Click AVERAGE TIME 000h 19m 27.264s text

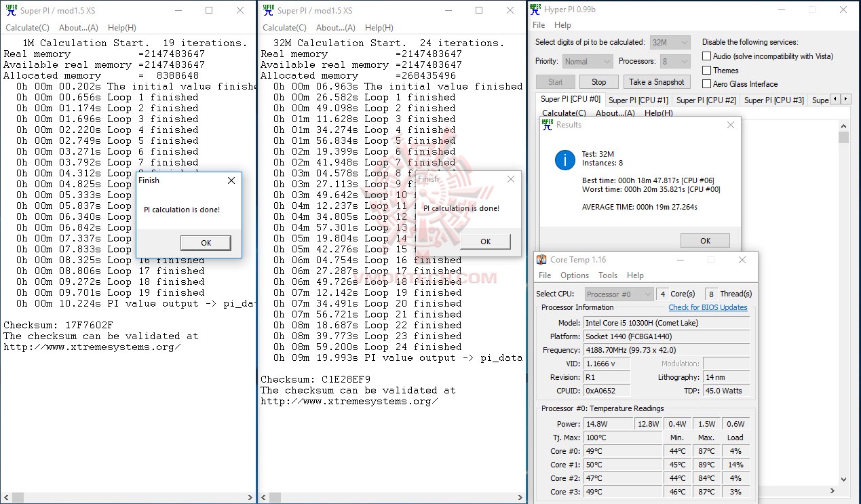(x=640, y=207)
